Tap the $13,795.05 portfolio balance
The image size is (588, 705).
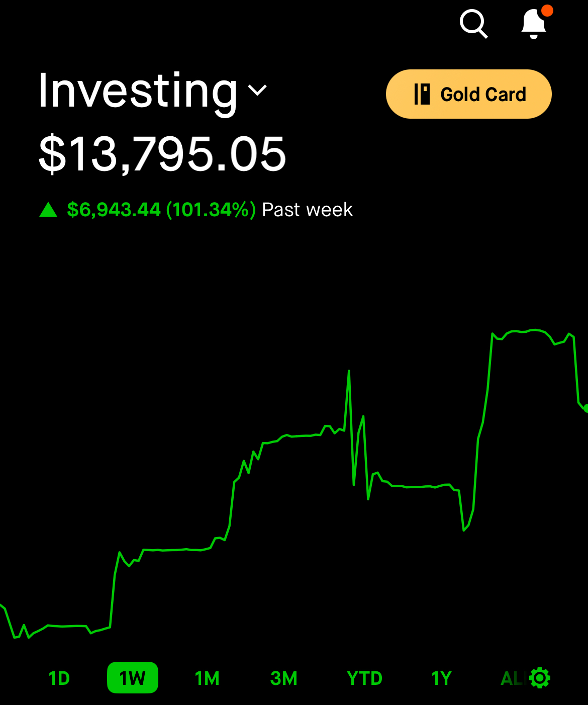click(x=162, y=154)
